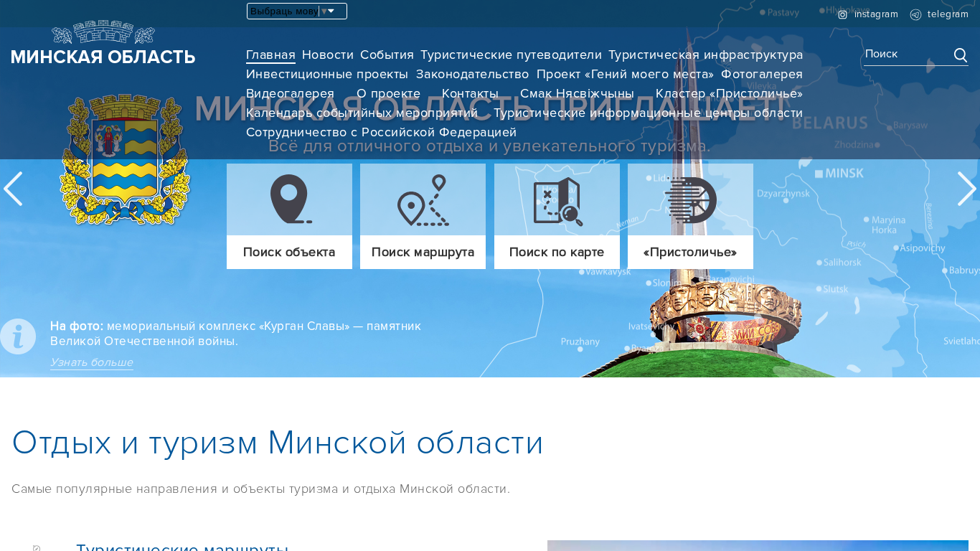
Task: Click heading «Отдых и туризм Минской области»
Action: 278,443
